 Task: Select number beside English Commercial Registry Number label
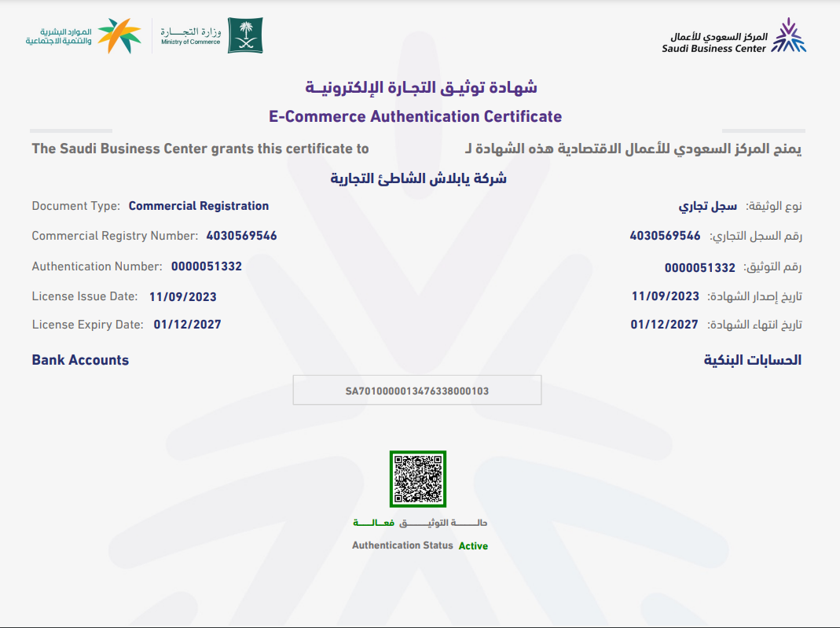click(241, 236)
